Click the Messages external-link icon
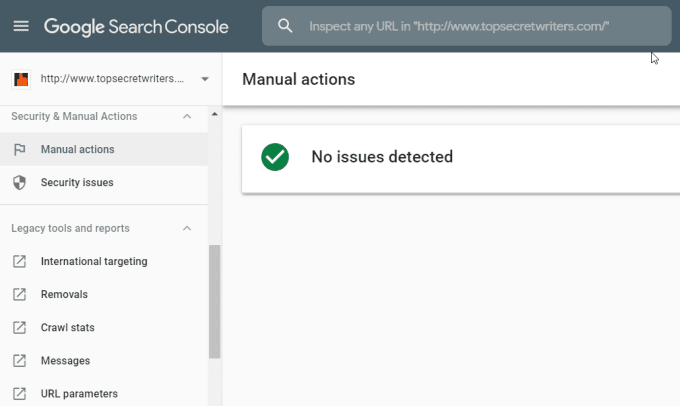Image resolution: width=680 pixels, height=406 pixels. coord(19,361)
